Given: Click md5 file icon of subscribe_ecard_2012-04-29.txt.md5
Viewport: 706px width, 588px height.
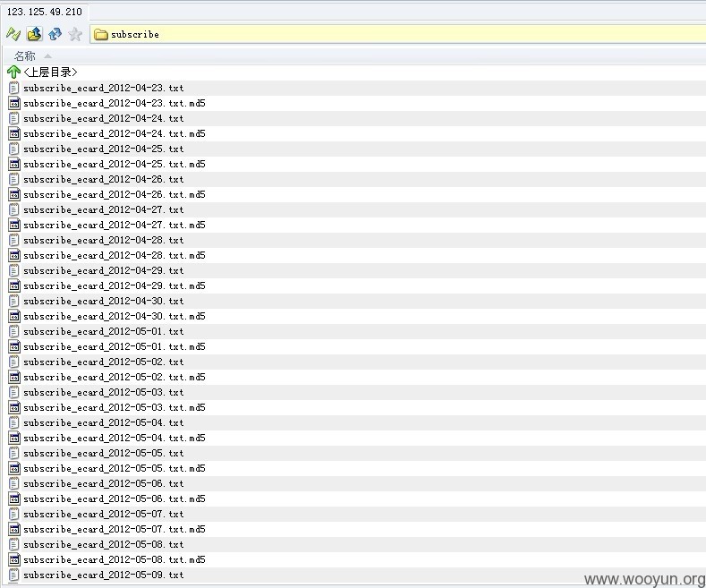Looking at the screenshot, I should [14, 285].
